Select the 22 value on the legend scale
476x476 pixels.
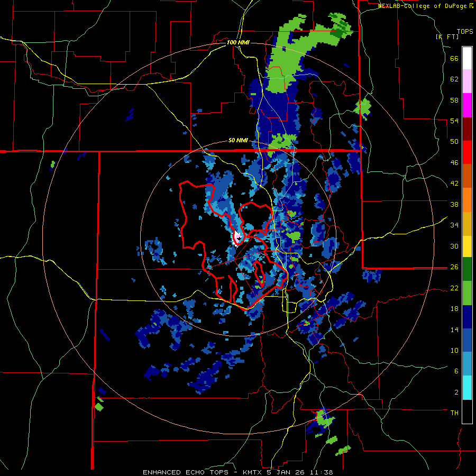coord(454,288)
